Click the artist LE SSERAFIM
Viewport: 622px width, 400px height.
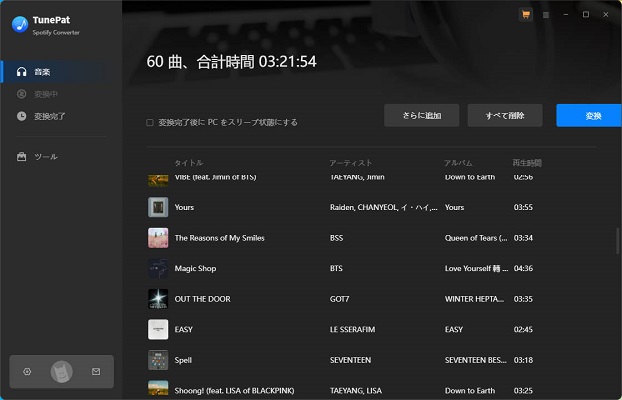click(x=352, y=329)
